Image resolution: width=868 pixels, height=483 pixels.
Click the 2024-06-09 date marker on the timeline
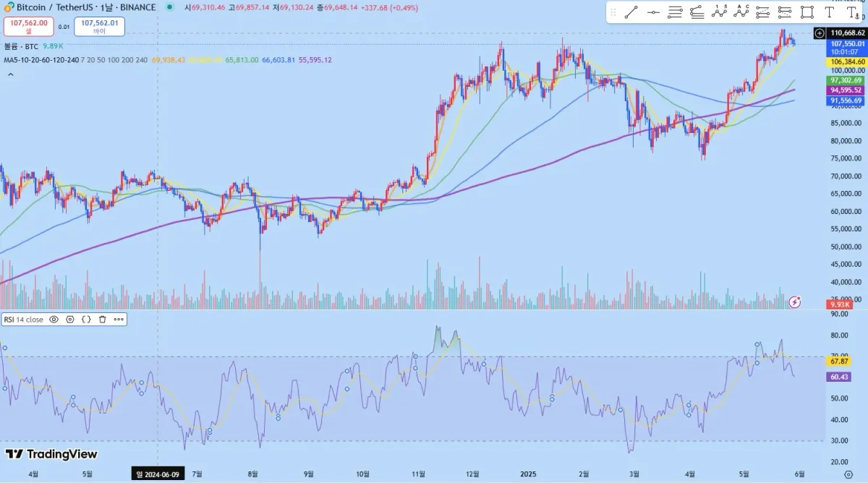click(158, 474)
